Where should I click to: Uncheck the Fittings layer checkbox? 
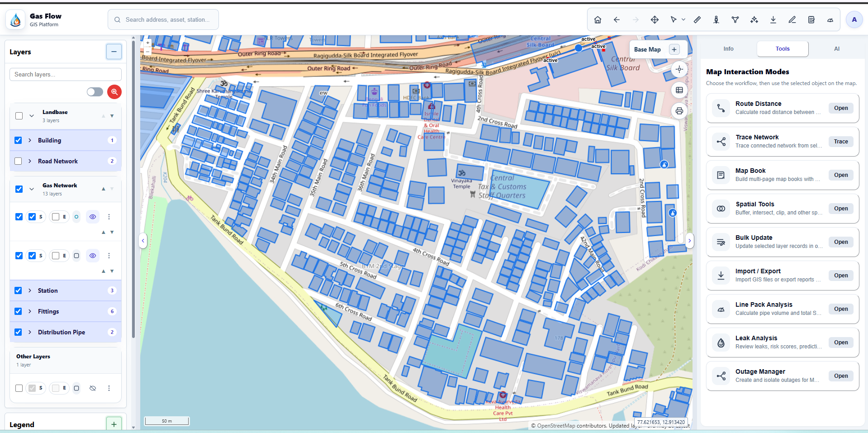pyautogui.click(x=18, y=311)
